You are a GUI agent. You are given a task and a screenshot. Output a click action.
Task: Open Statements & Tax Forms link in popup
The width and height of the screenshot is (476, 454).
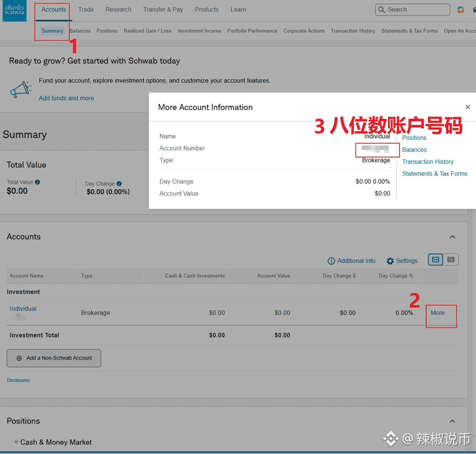[435, 174]
